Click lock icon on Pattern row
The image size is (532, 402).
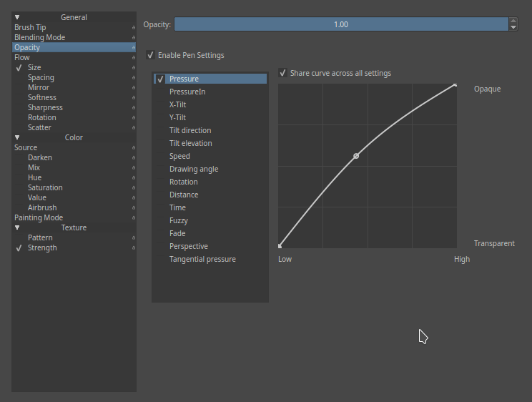[133, 237]
